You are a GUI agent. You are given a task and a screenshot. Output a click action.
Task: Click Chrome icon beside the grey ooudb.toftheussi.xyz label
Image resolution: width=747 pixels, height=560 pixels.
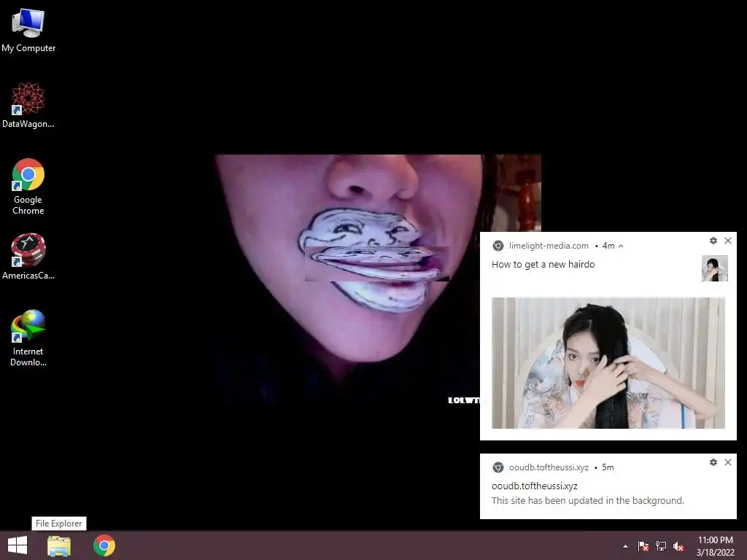(498, 467)
